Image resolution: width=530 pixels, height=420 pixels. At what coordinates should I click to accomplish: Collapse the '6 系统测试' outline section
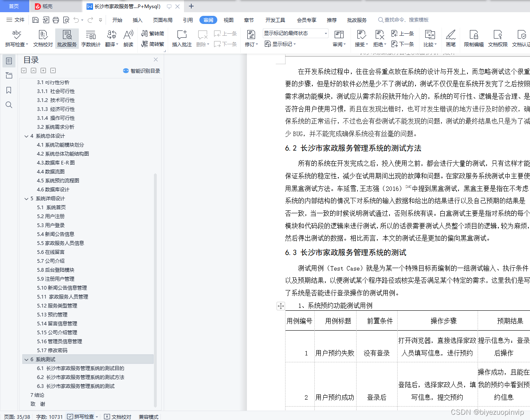(26, 359)
